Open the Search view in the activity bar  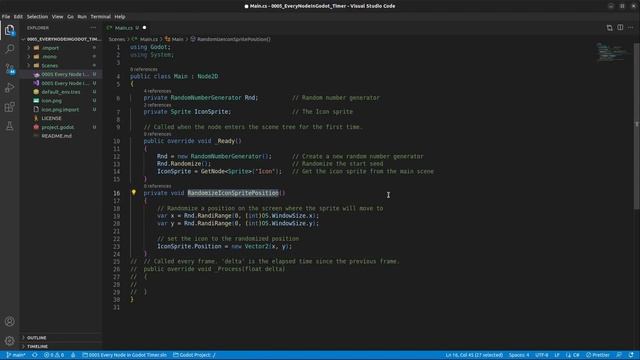tap(9, 49)
